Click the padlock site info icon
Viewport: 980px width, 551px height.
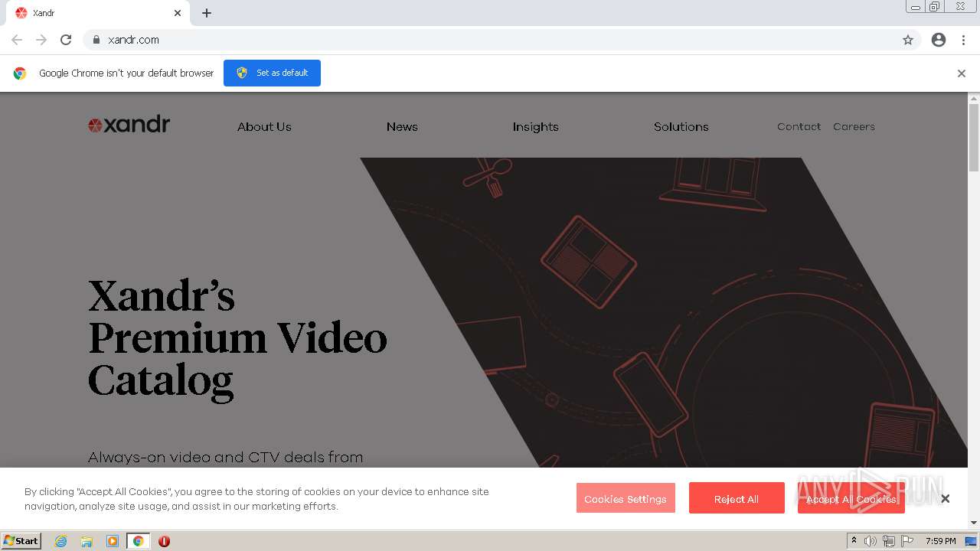tap(96, 40)
